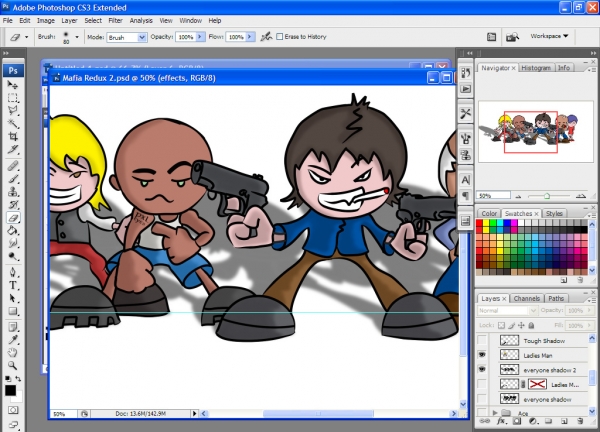The width and height of the screenshot is (600, 432).
Task: Show the Ladies M... masked layer
Action: click(x=482, y=384)
